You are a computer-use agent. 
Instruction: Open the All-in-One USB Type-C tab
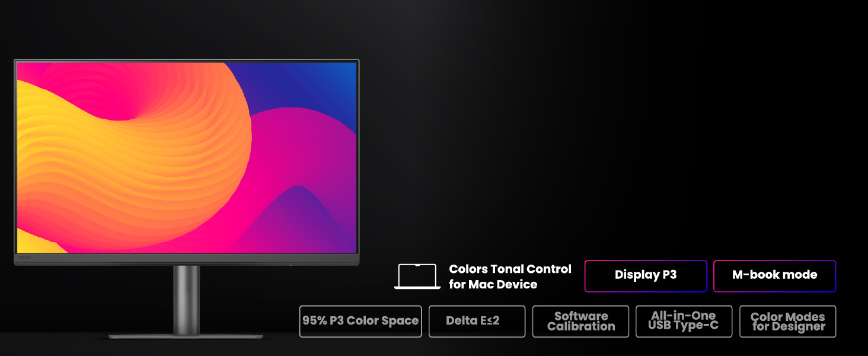click(x=684, y=321)
